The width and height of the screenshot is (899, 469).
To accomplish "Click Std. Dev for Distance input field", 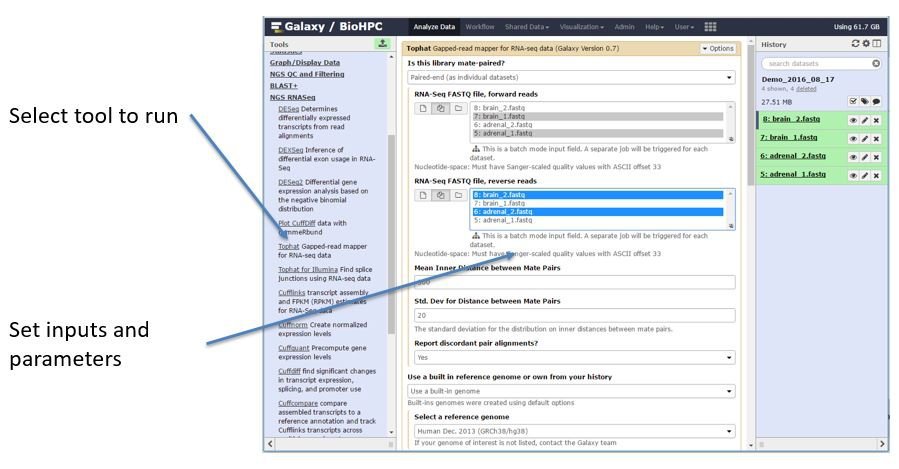I will click(574, 315).
